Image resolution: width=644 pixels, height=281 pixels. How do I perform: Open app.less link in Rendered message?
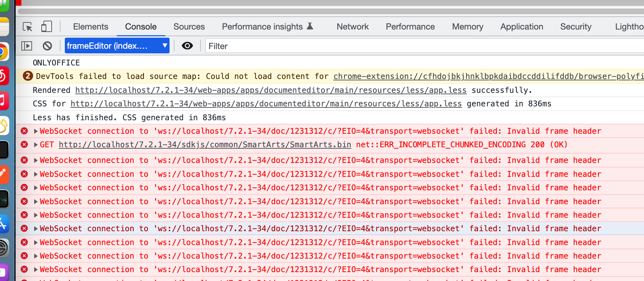pyautogui.click(x=271, y=90)
